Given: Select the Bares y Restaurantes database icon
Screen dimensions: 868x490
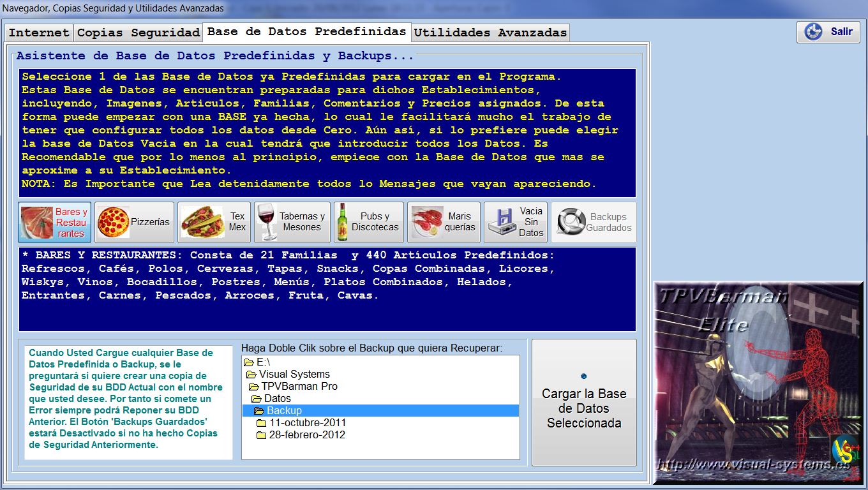Looking at the screenshot, I should [37, 223].
